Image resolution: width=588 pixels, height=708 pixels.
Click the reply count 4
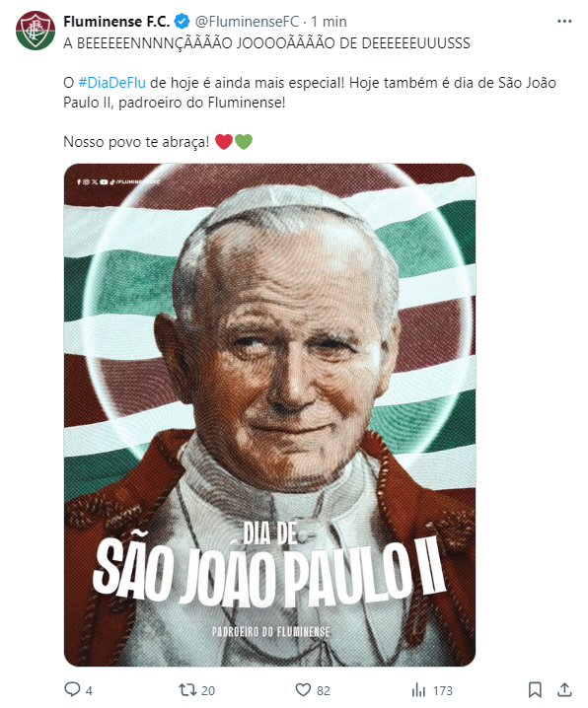tap(89, 691)
